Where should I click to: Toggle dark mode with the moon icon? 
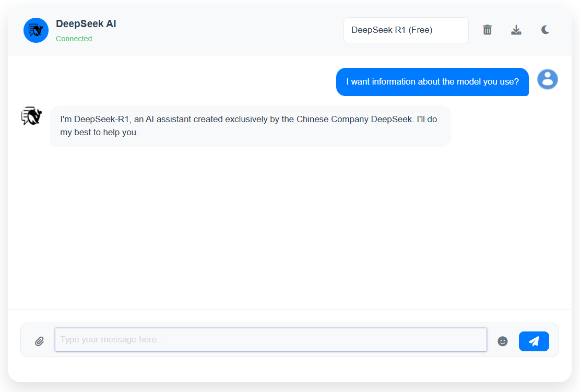tap(545, 30)
